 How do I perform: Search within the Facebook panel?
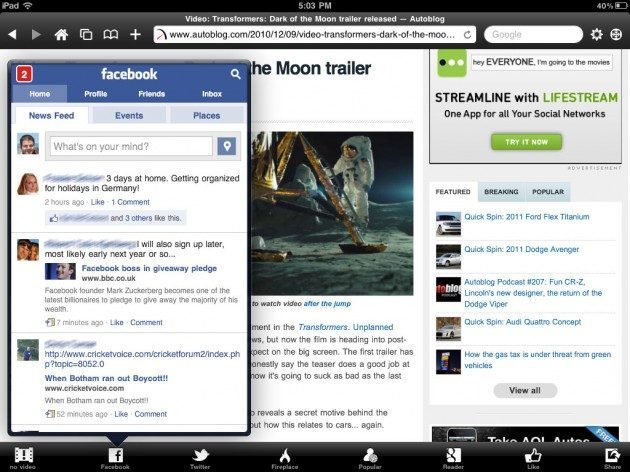point(236,74)
